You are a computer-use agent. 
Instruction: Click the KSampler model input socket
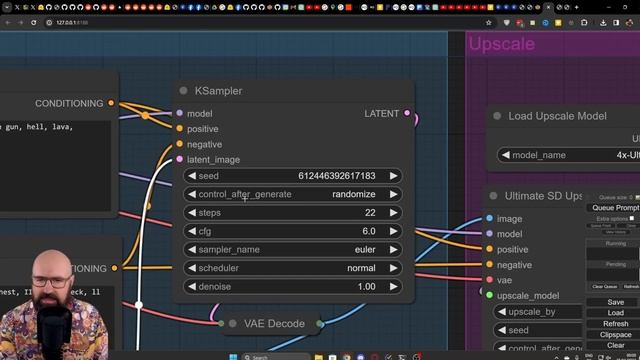[x=180, y=113]
